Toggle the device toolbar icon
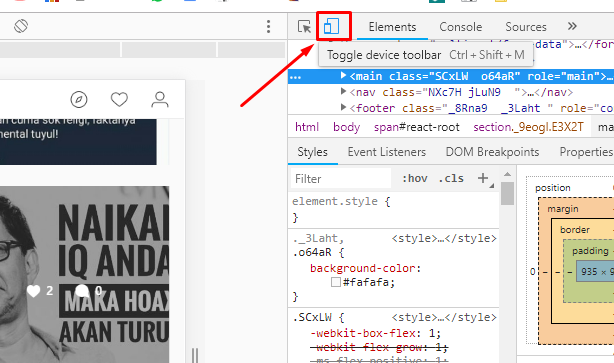 coord(331,27)
